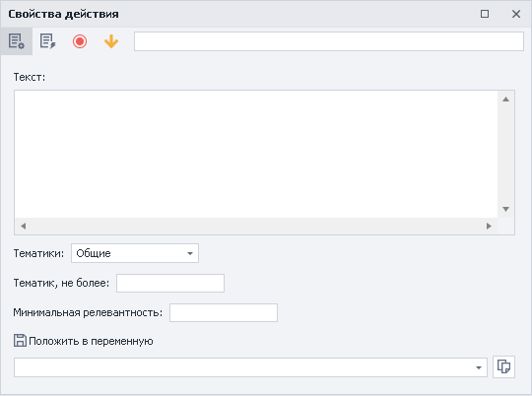The width and height of the screenshot is (532, 396).
Task: Click the text area scroll down arrow
Action: (x=505, y=209)
